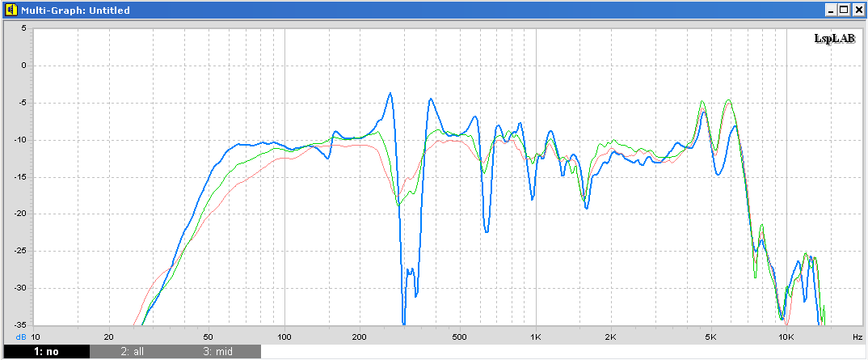
Task: Click the 1K frequency axis label
Action: (x=535, y=337)
